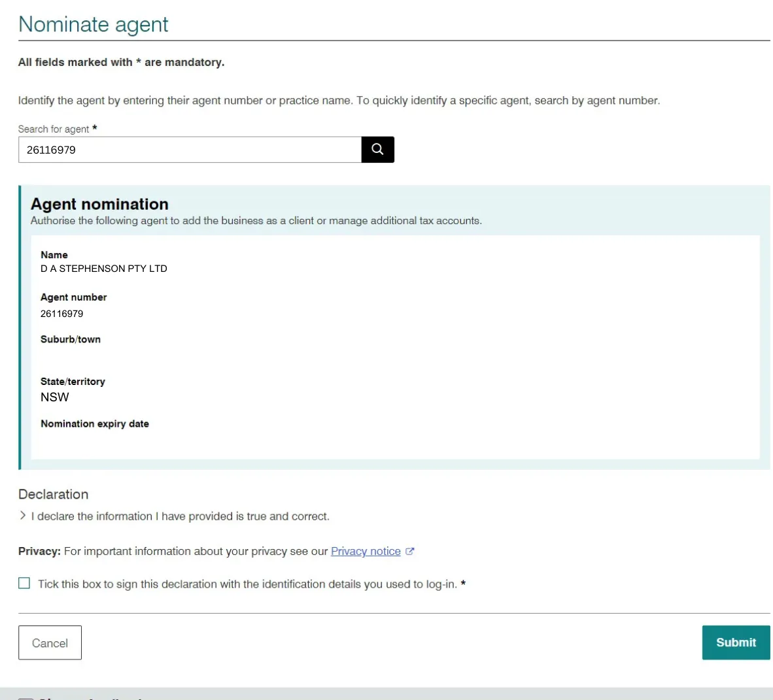Click the Nomination expiry date label

coord(95,424)
